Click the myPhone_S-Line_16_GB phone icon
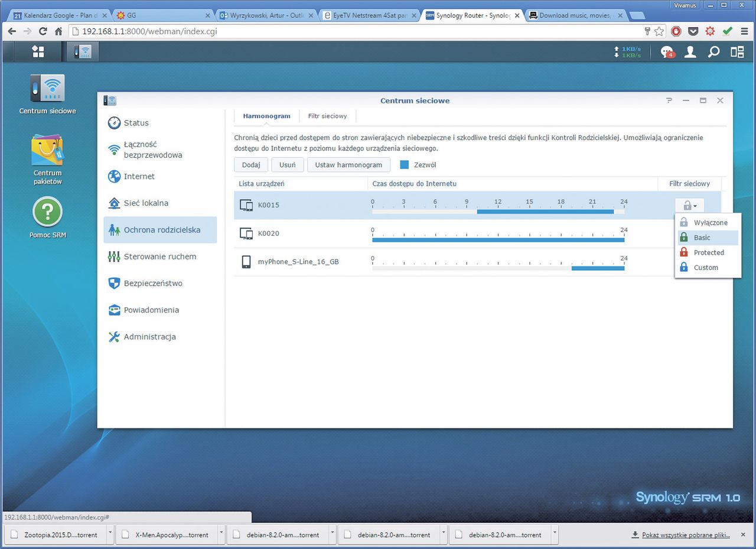Screen dimensions: 756x549 point(246,262)
